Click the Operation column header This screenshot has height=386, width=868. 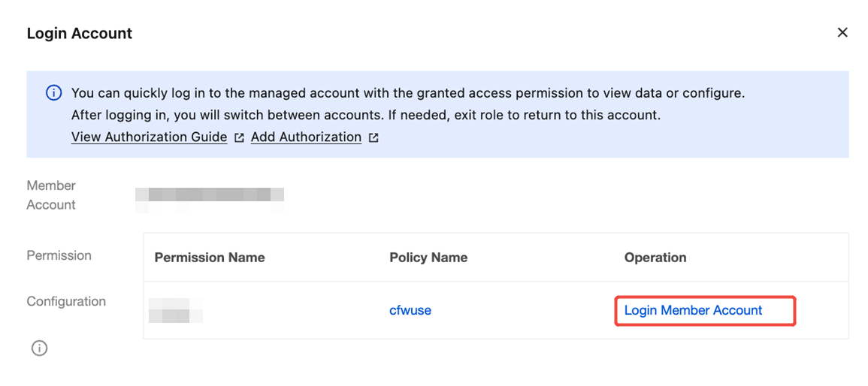pyautogui.click(x=655, y=257)
